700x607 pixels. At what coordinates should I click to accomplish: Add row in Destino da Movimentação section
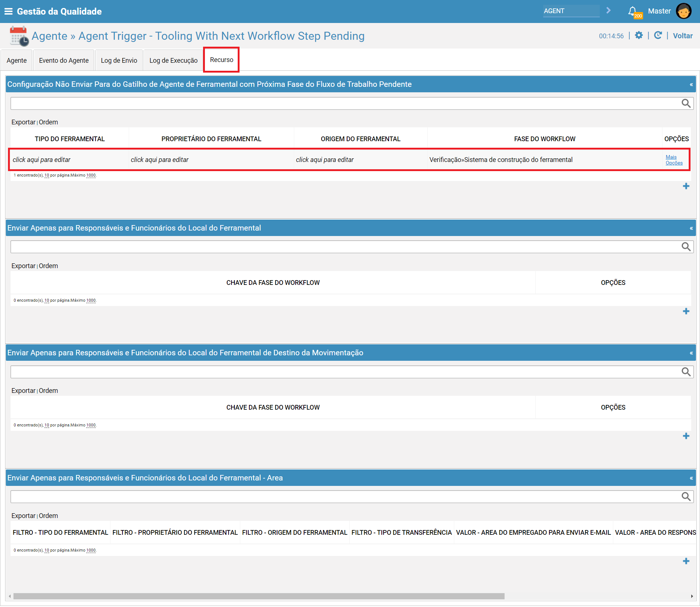pyautogui.click(x=686, y=436)
